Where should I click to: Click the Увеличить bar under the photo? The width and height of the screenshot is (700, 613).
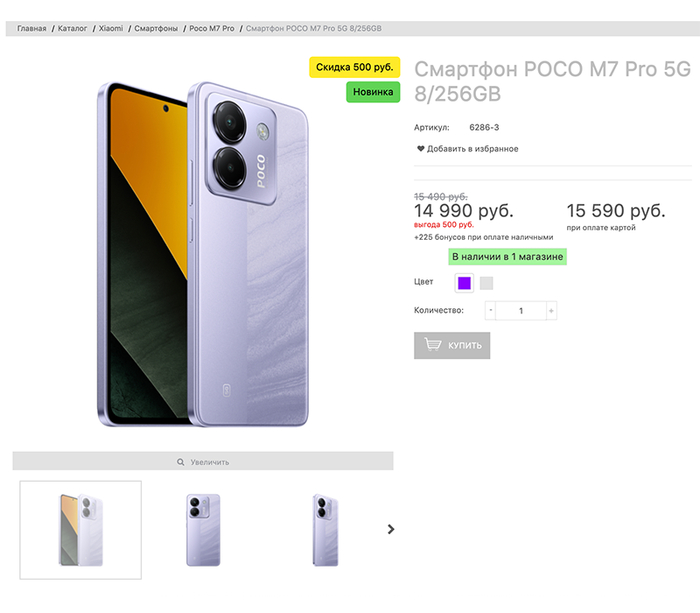point(203,462)
